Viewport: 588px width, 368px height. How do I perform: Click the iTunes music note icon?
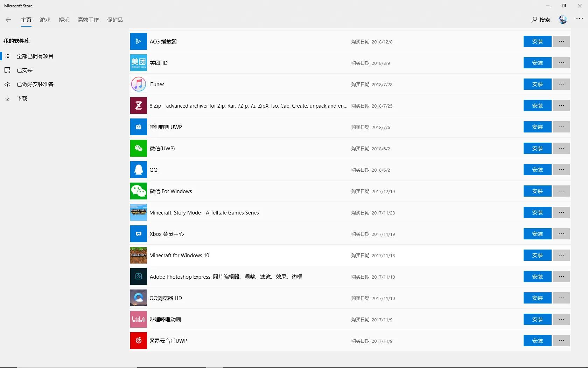[x=139, y=84]
